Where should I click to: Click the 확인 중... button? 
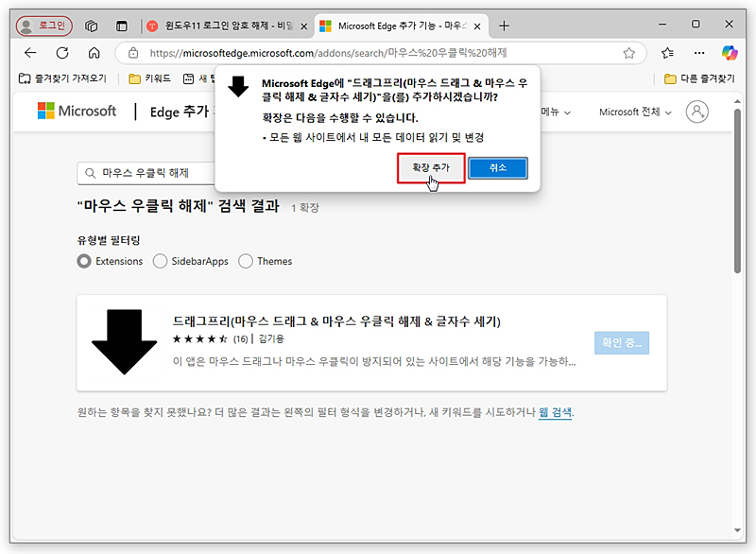click(x=622, y=343)
